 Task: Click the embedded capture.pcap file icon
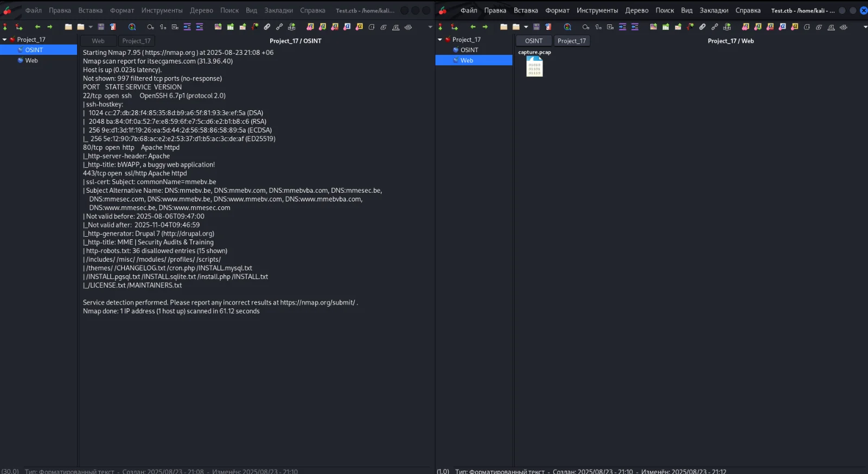point(534,67)
